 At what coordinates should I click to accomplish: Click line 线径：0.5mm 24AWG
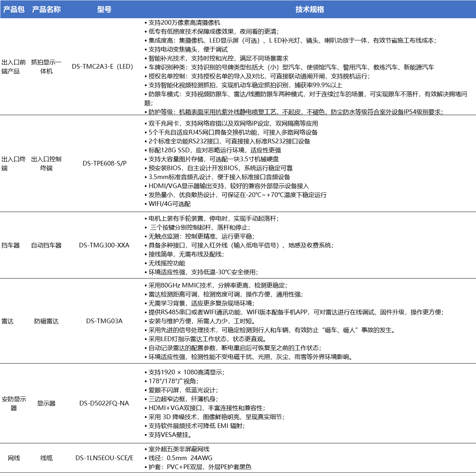(x=178, y=458)
